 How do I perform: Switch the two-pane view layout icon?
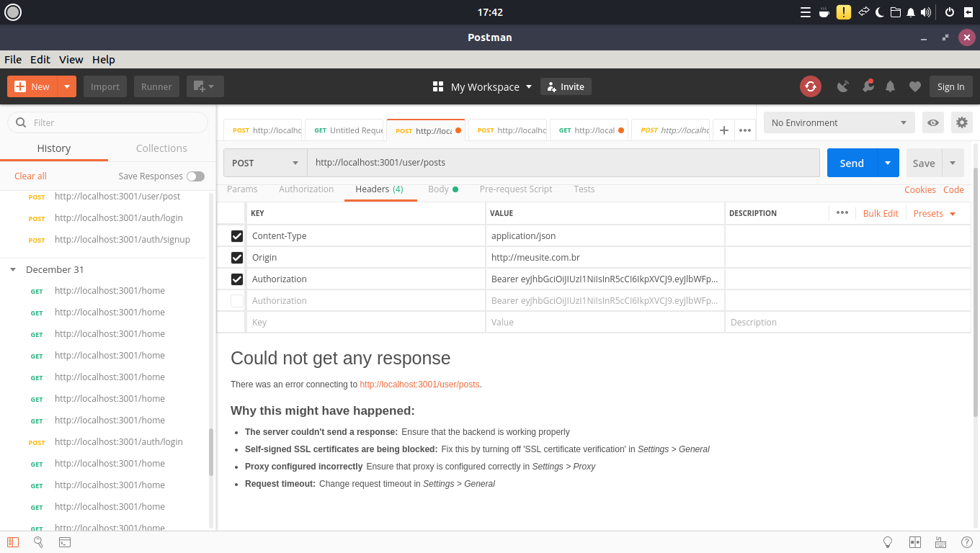pyautogui.click(x=915, y=542)
